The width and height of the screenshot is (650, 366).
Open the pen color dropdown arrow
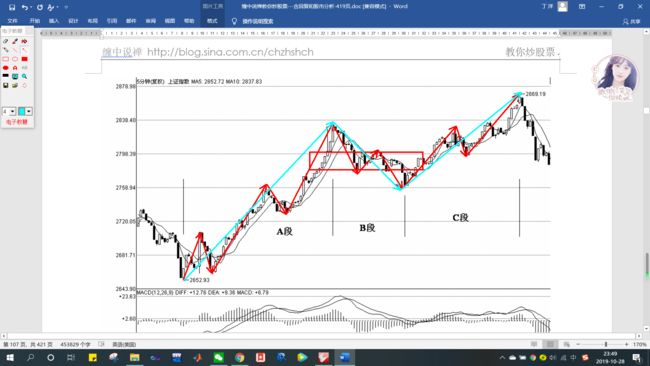[29, 111]
